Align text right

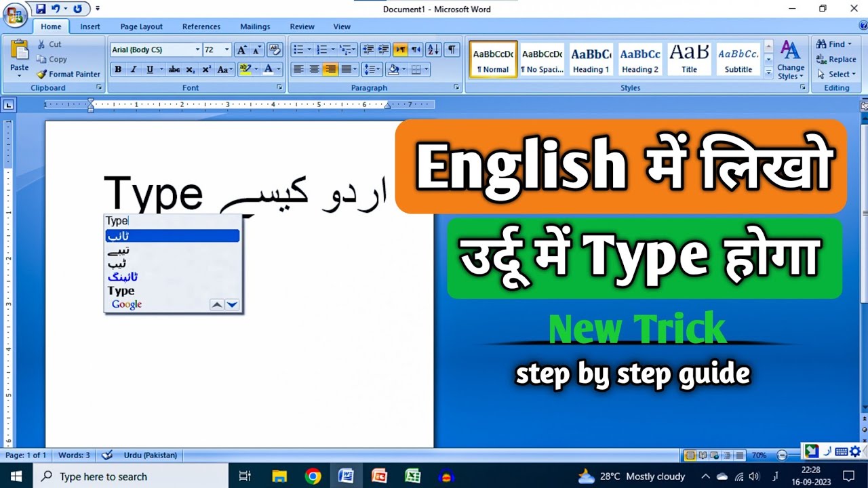pos(330,69)
